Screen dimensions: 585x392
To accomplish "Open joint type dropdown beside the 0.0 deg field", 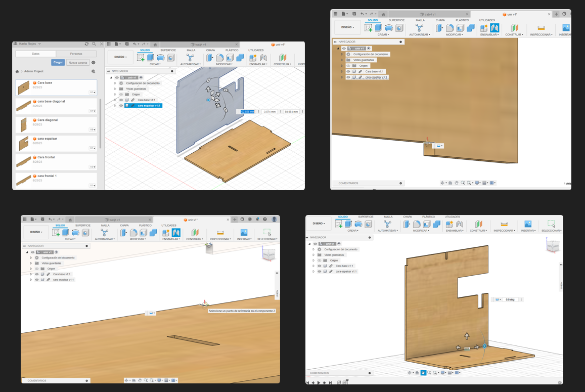I will 498,299.
